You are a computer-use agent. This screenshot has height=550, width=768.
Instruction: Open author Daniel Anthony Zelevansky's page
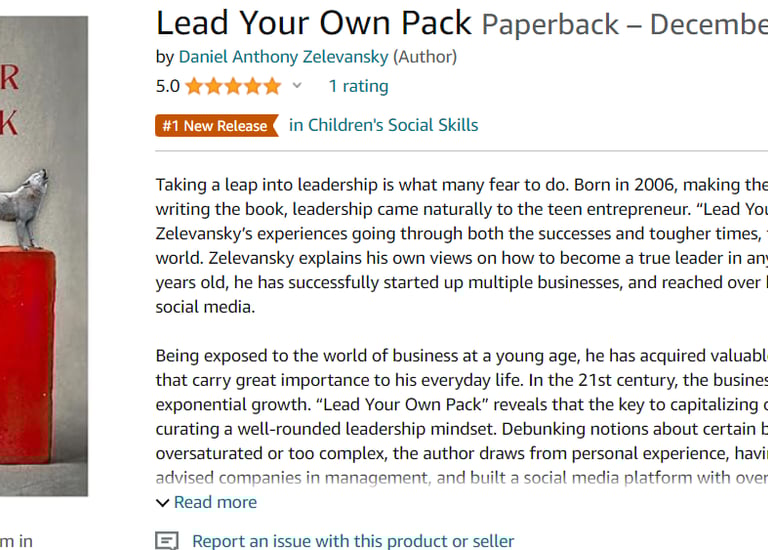click(x=283, y=57)
